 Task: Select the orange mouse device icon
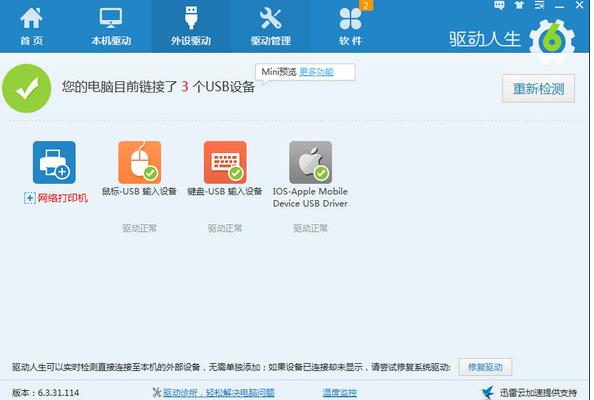140,162
